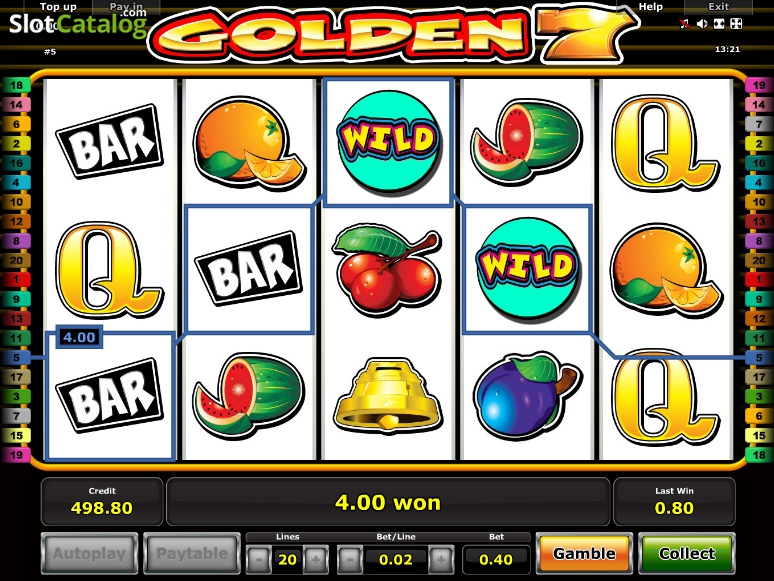Click the red cherries symbol
The height and width of the screenshot is (581, 774).
pos(388,269)
